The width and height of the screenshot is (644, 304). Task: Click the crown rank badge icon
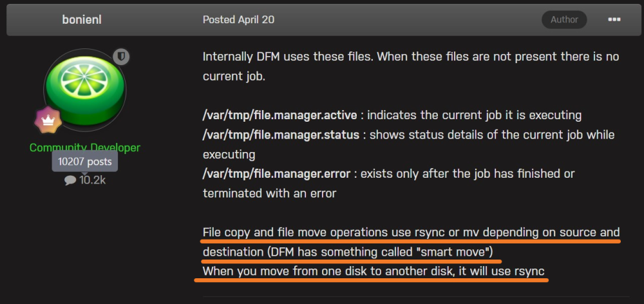(x=48, y=120)
